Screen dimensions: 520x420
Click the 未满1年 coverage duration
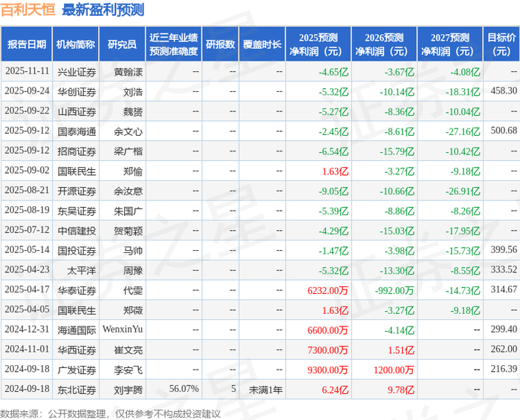pyautogui.click(x=266, y=390)
